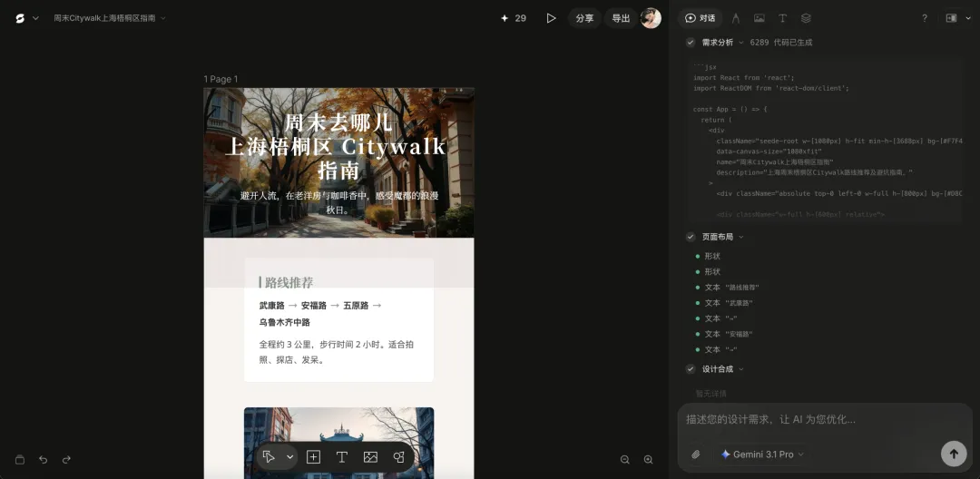Select the pointer selection tool

pos(269,457)
